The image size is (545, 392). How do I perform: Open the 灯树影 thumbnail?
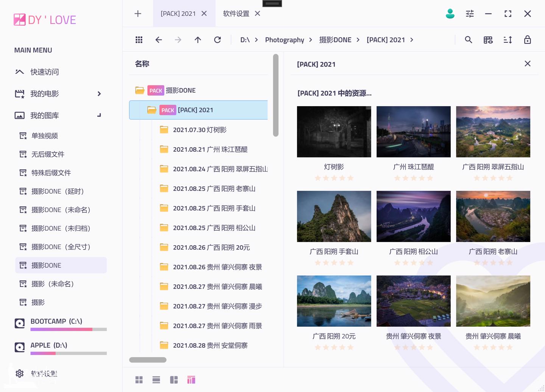334,132
